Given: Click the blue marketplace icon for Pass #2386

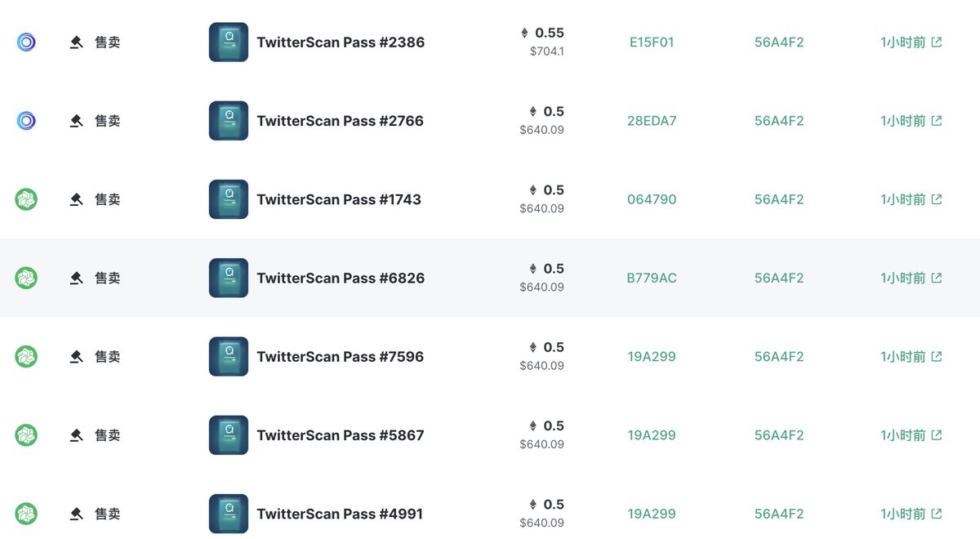Looking at the screenshot, I should tap(26, 42).
